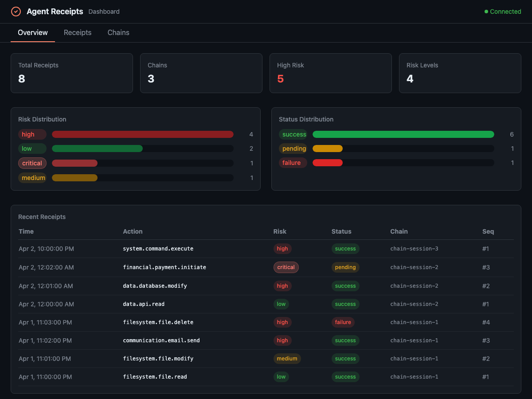Click the critical badge on financial.payment.initiate row
This screenshot has width=532, height=399.
pyautogui.click(x=286, y=267)
